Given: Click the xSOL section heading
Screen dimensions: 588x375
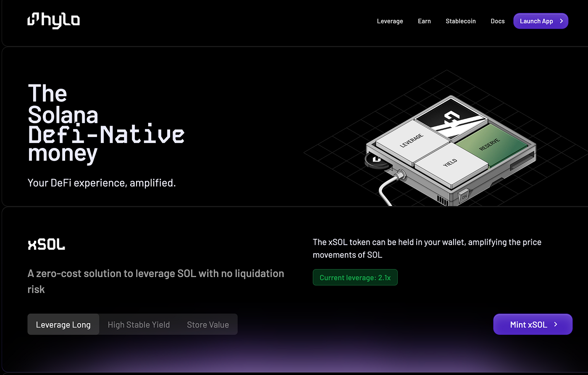Looking at the screenshot, I should coord(46,244).
